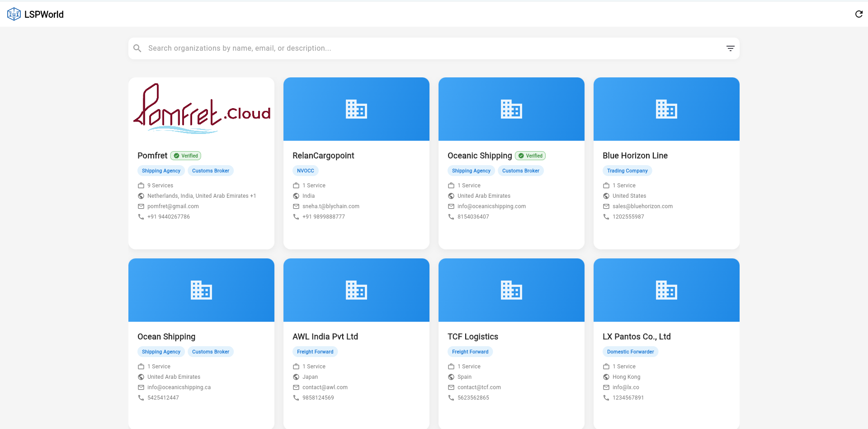Click the Shipping Agency tag under Pomfret

(x=161, y=171)
